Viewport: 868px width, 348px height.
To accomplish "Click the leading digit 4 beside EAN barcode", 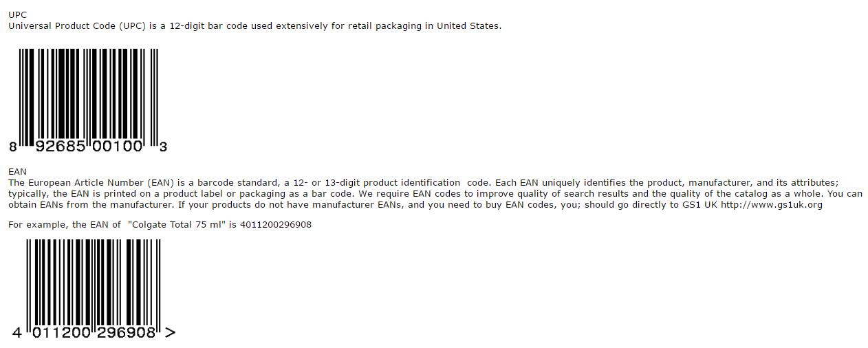I will (17, 333).
